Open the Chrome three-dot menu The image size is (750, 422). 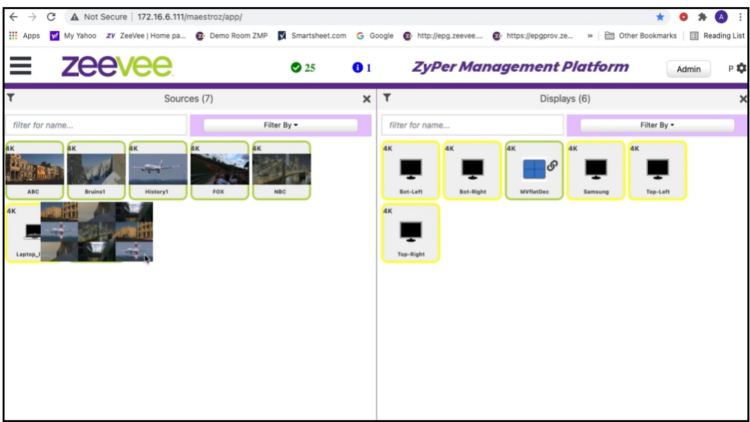point(740,17)
